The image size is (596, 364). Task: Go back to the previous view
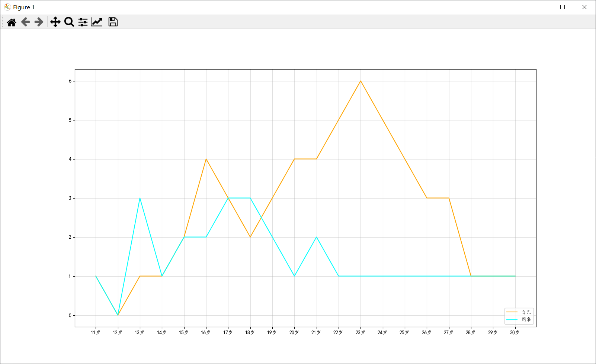coord(25,22)
